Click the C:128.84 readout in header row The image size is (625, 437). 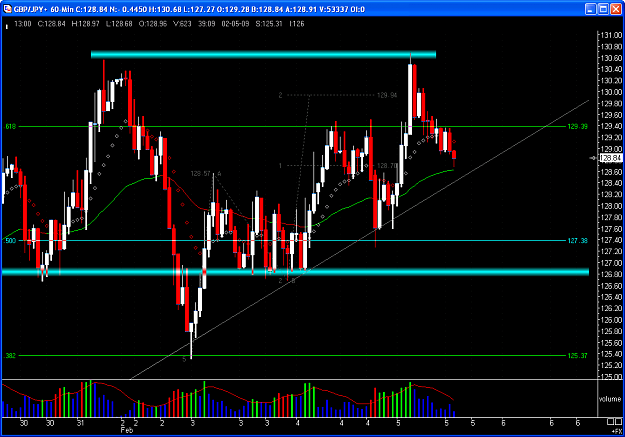pos(51,24)
